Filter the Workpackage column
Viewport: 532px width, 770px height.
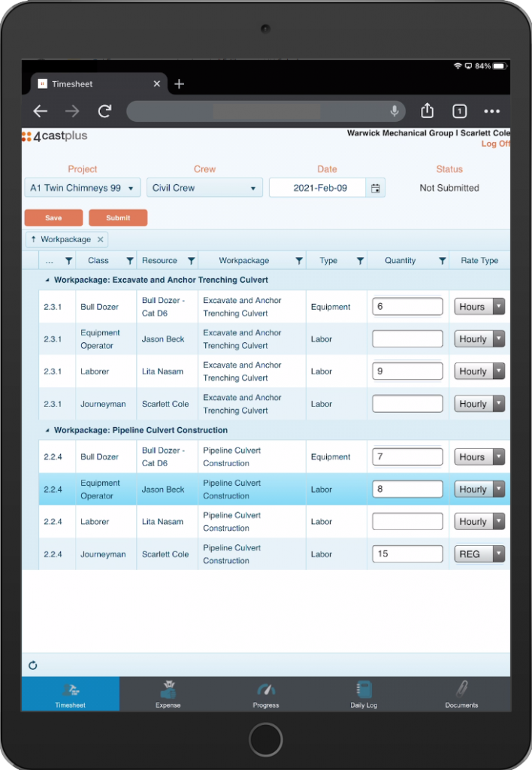[x=299, y=261]
